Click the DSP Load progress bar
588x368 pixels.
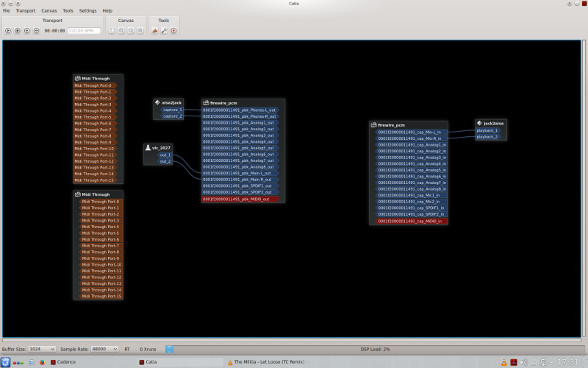(375, 349)
